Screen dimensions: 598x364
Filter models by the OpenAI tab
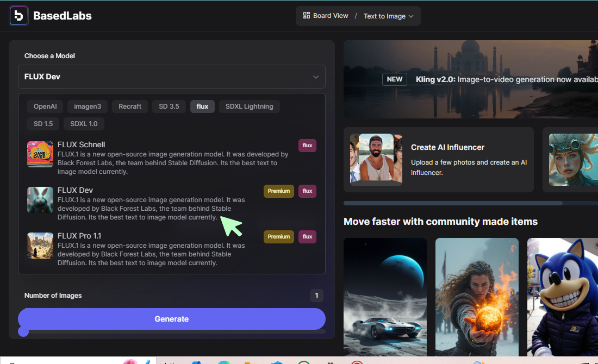45,106
